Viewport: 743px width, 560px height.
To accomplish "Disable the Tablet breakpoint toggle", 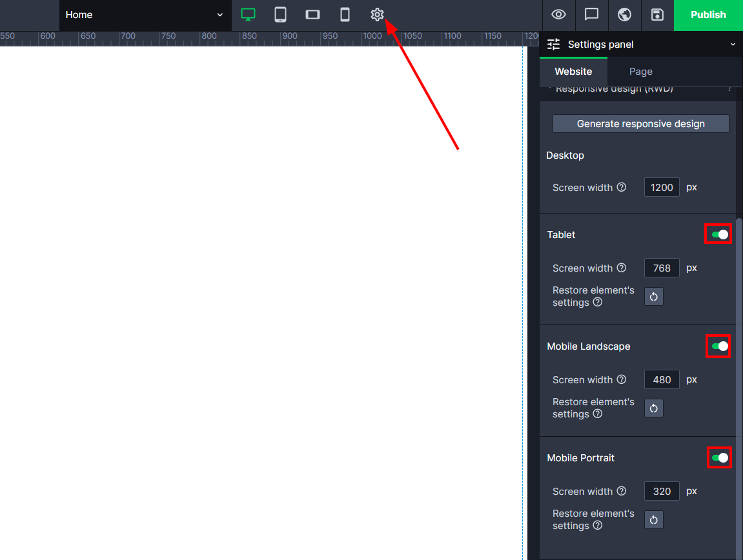I will 718,235.
